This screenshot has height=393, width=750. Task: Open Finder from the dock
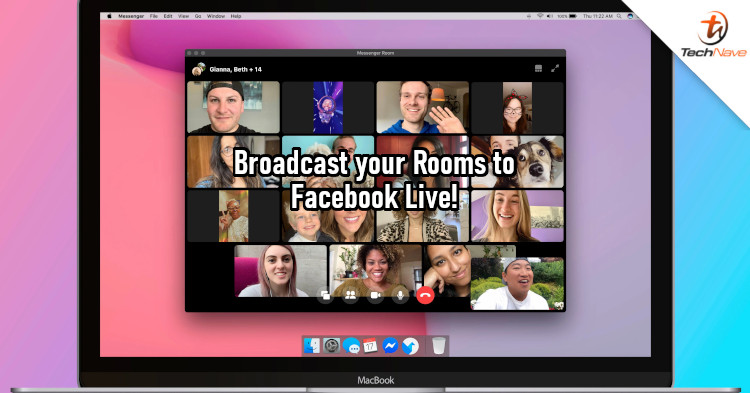[x=312, y=345]
